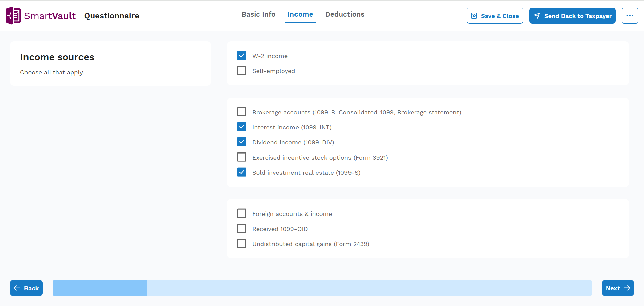Proceed with the Next button
Screen dimensions: 644x306
(x=618, y=288)
